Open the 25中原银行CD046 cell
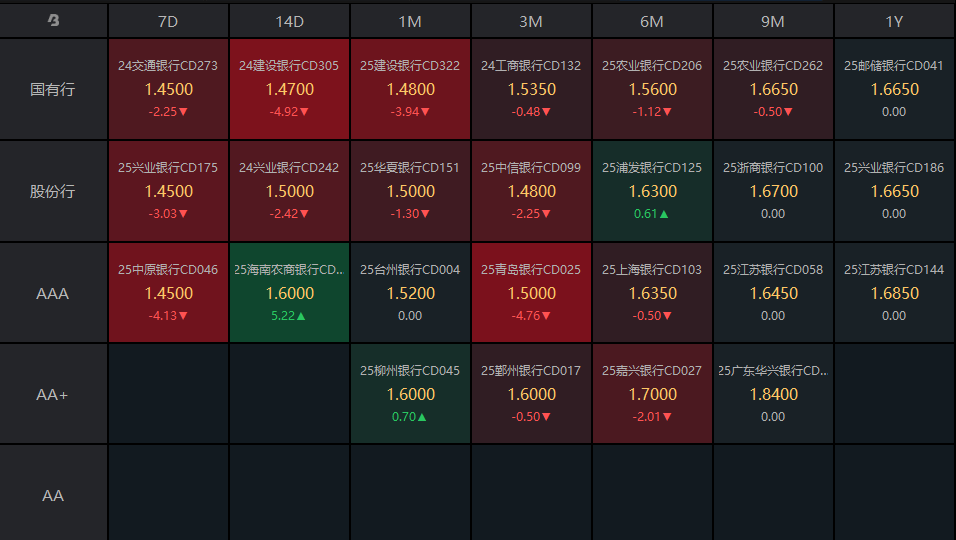This screenshot has width=956, height=540. click(168, 293)
